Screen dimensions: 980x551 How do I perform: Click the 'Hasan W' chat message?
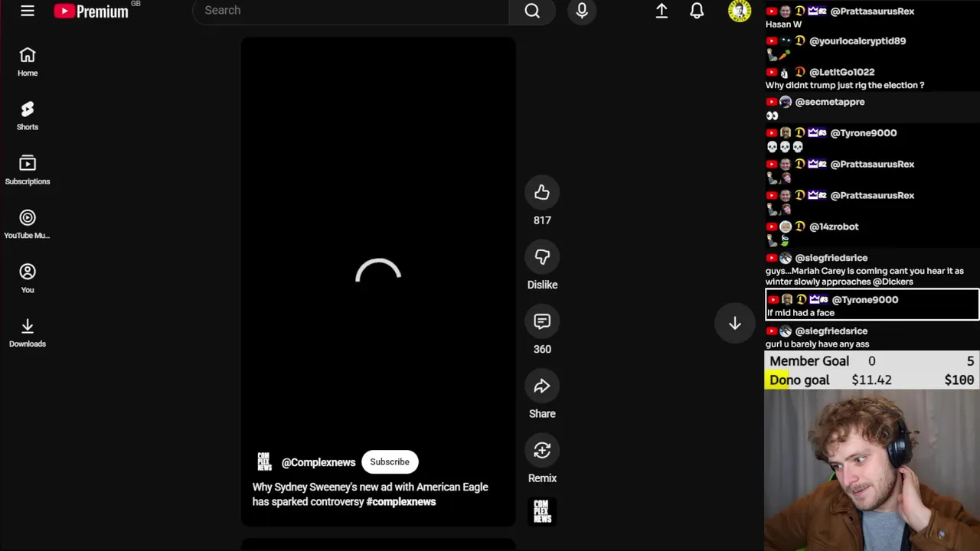[x=783, y=24]
